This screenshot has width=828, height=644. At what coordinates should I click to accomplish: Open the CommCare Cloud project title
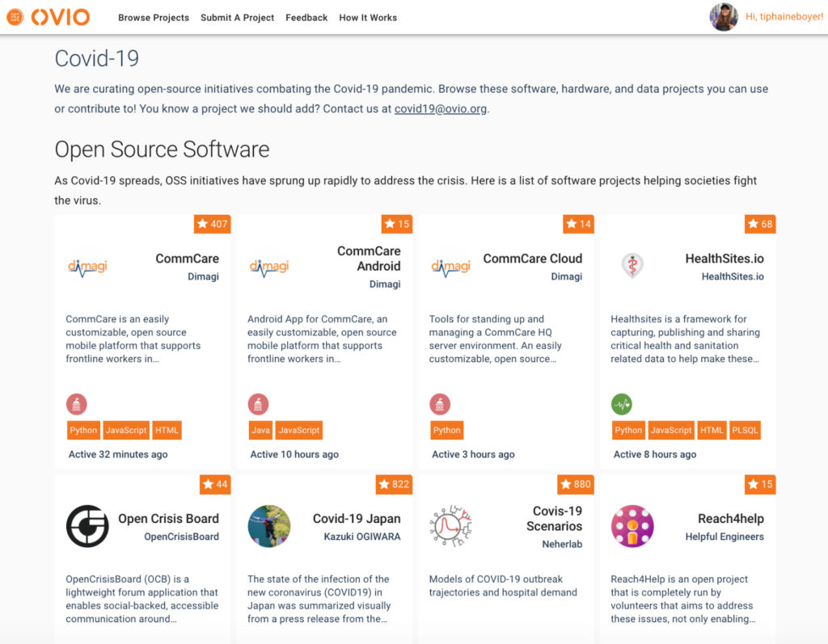coord(532,259)
